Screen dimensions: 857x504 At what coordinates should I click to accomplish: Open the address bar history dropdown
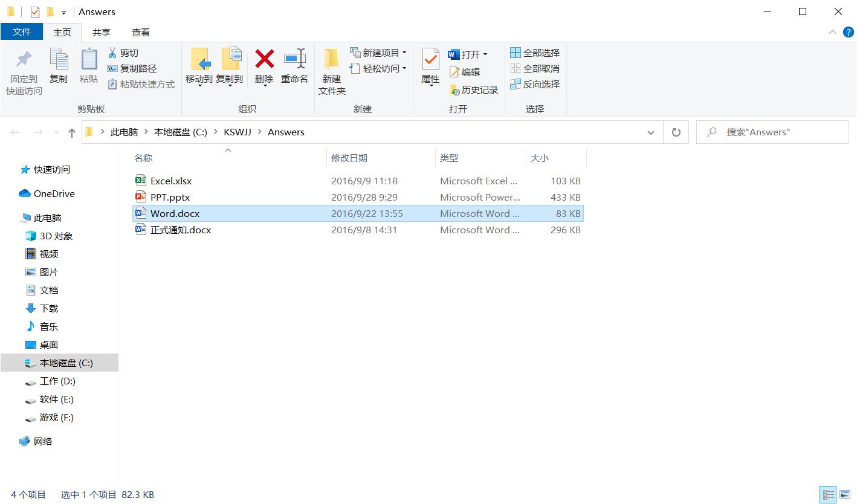[x=651, y=132]
